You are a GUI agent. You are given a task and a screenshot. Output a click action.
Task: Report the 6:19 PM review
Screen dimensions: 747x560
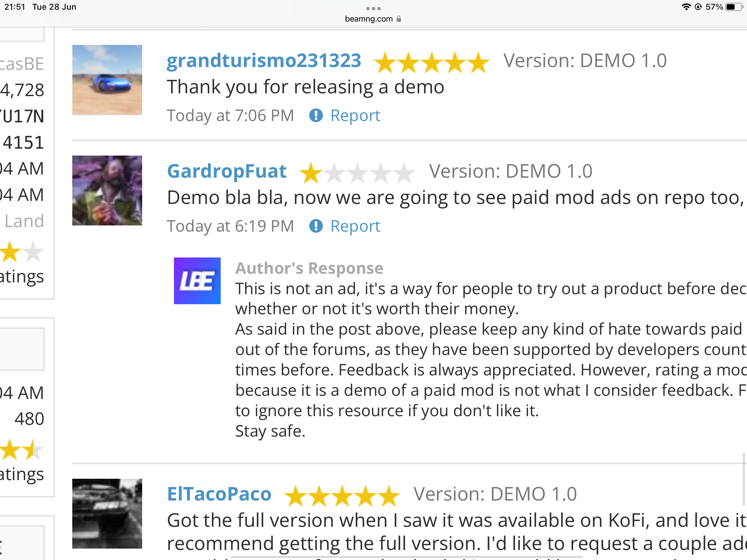[x=355, y=226]
